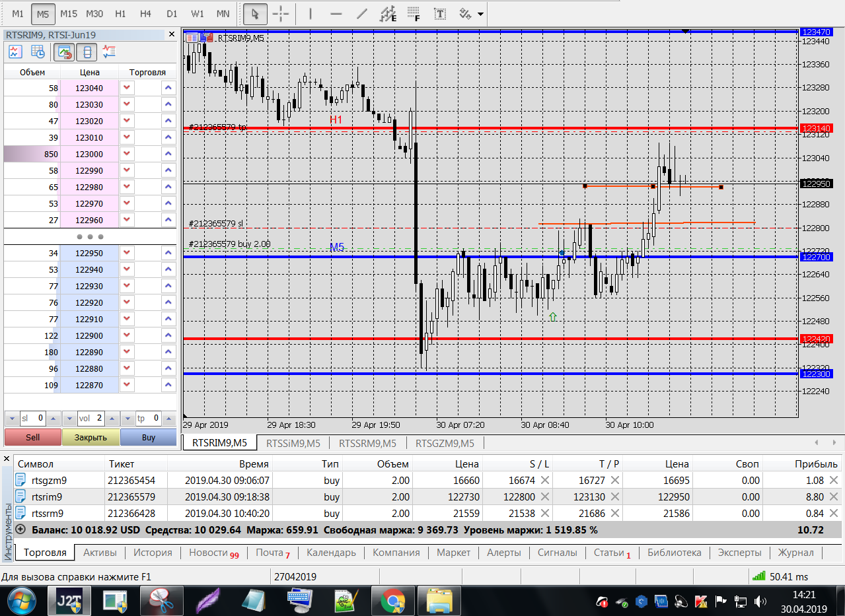The image size is (845, 616).
Task: Click the spread list icon in depth panel
Action: [110, 51]
